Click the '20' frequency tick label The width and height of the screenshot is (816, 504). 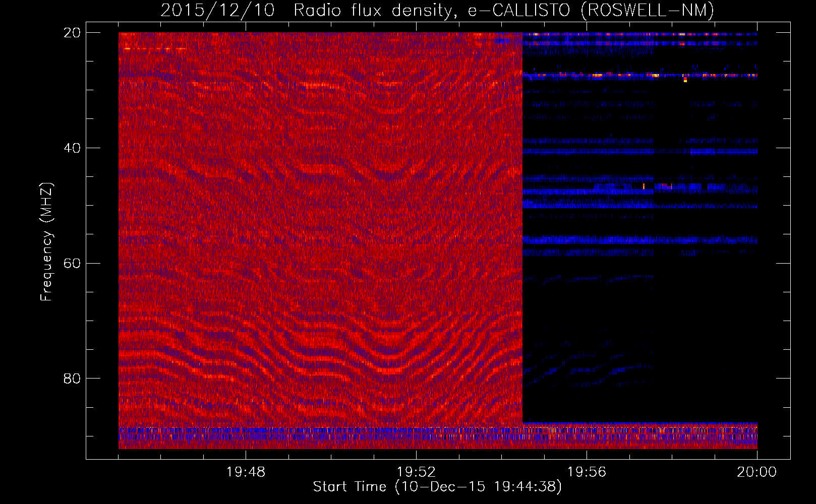pos(72,33)
